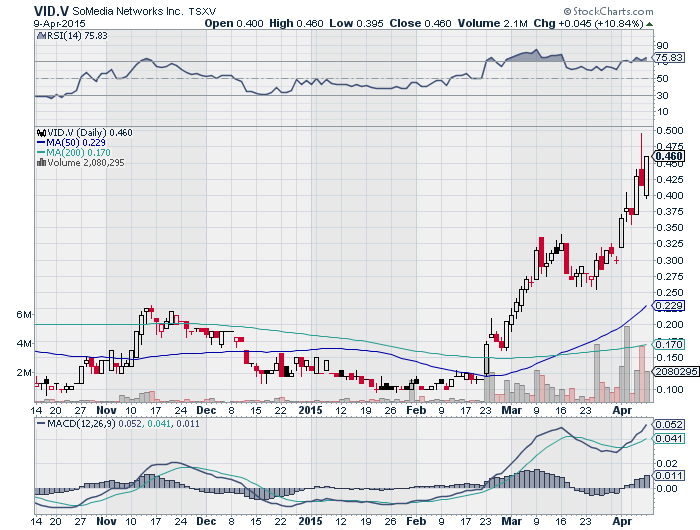This screenshot has height=530, width=700.
Task: Click the 2080295 volume axis tag
Action: click(x=676, y=371)
